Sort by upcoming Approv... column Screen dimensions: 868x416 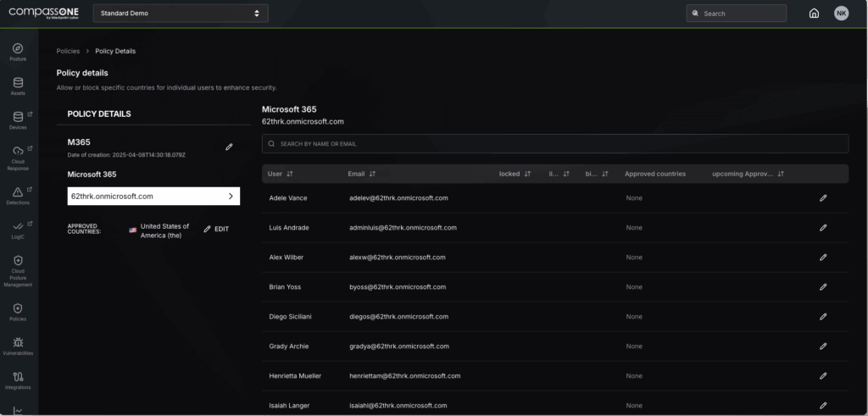(781, 174)
